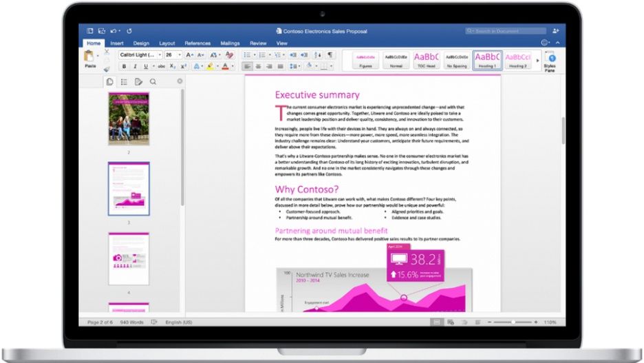Open the search magnifier in navigation sidebar

[x=153, y=82]
